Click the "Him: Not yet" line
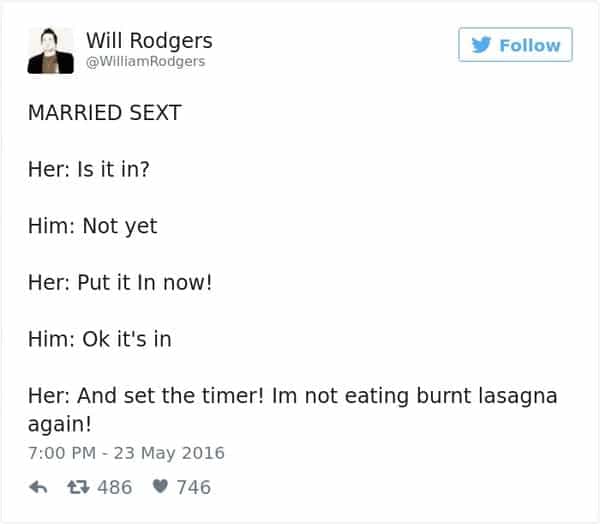Viewport: 600px width, 524px height. tap(92, 226)
